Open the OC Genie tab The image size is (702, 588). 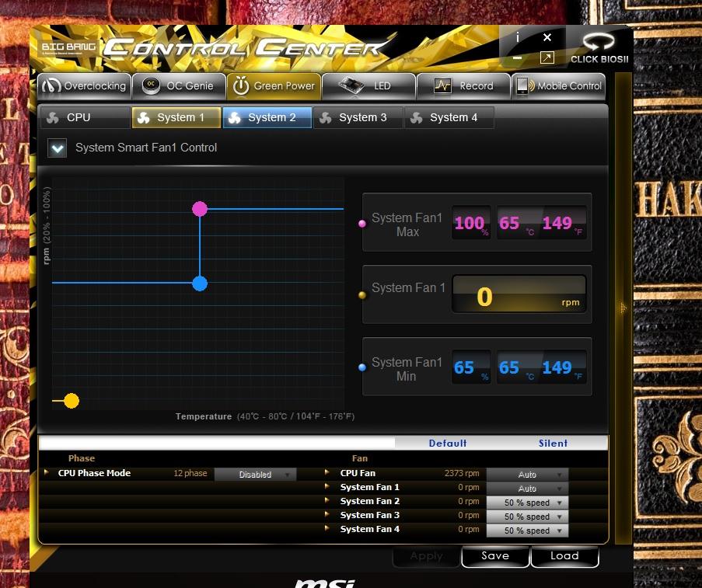coord(179,86)
